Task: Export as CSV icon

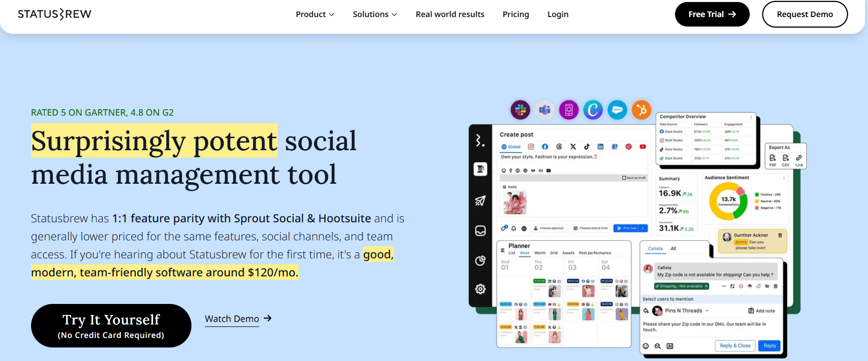Action: [786, 160]
